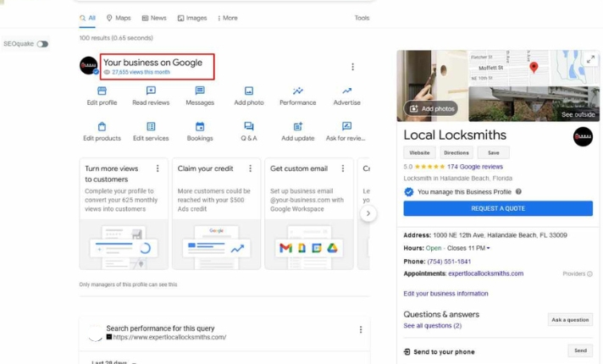
Task: Open options on Get custom email card
Action: click(343, 168)
